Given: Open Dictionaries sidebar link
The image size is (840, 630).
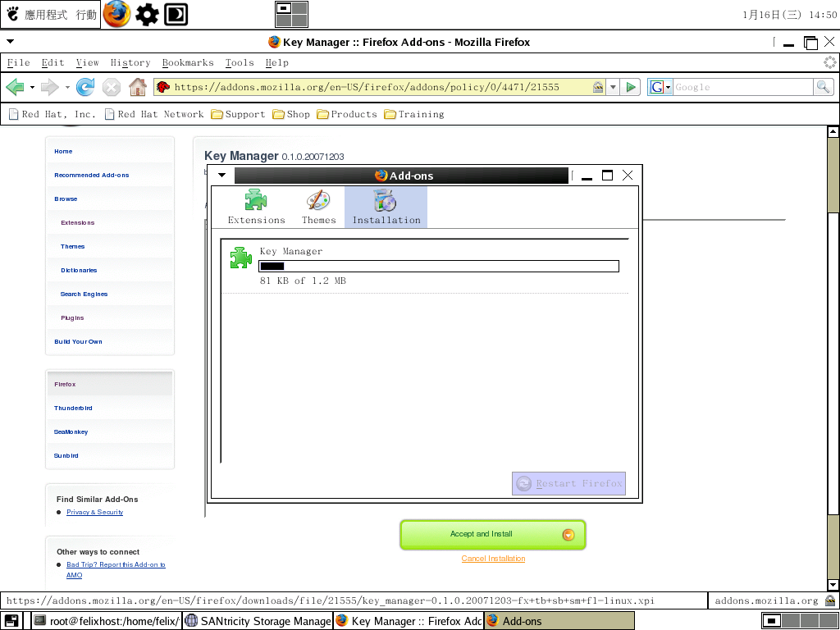Looking at the screenshot, I should point(79,271).
